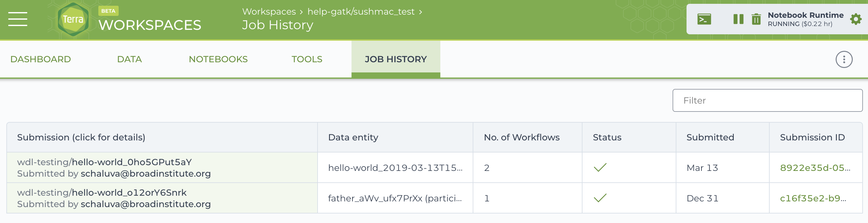Click the success checkmark in Dec 31 row
Image resolution: width=868 pixels, height=223 pixels.
click(x=600, y=198)
